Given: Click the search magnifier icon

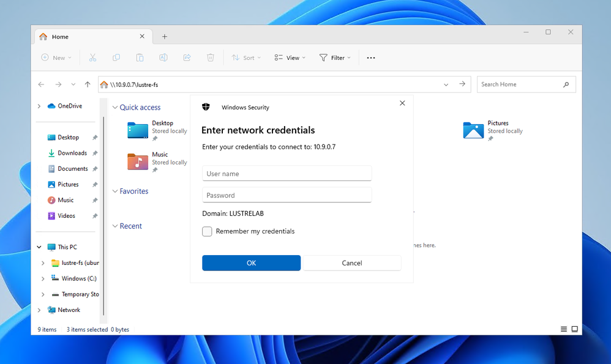Looking at the screenshot, I should [566, 84].
